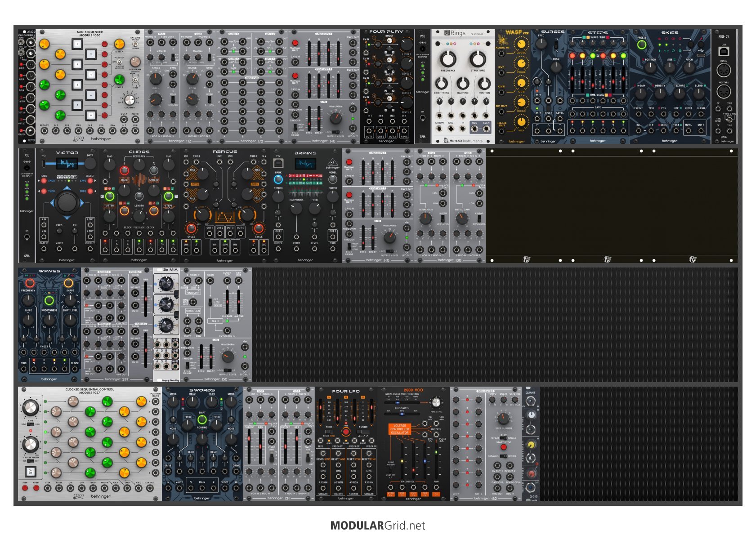This screenshot has width=756, height=535.
Task: Click the Freq knob on Surges
Action: (x=541, y=44)
